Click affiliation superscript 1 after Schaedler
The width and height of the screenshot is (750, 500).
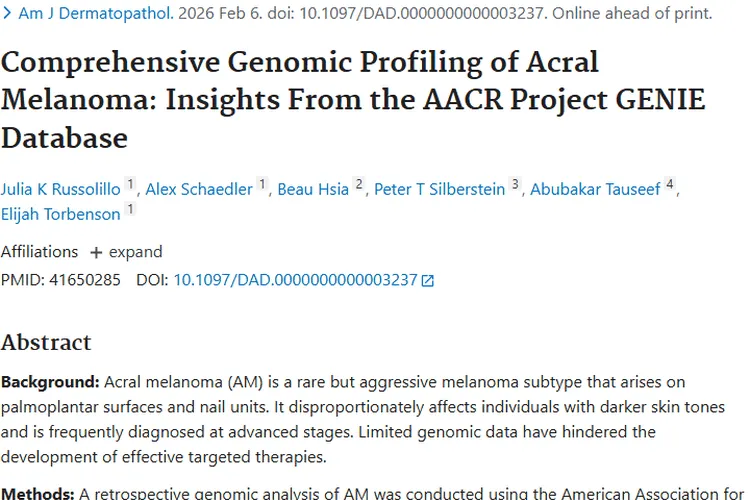[262, 185]
